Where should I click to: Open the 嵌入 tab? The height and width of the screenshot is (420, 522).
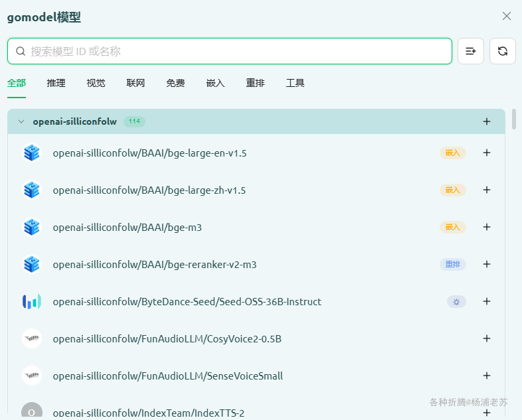[x=215, y=83]
